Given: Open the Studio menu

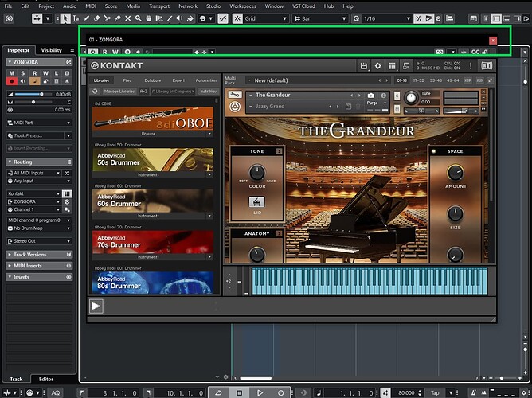Looking at the screenshot, I should (x=213, y=6).
